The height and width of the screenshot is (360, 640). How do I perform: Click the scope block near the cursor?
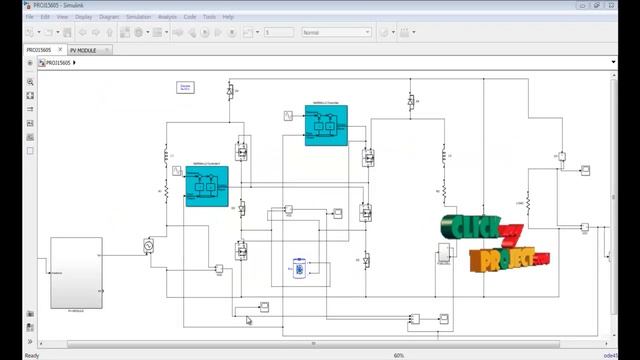click(x=264, y=307)
